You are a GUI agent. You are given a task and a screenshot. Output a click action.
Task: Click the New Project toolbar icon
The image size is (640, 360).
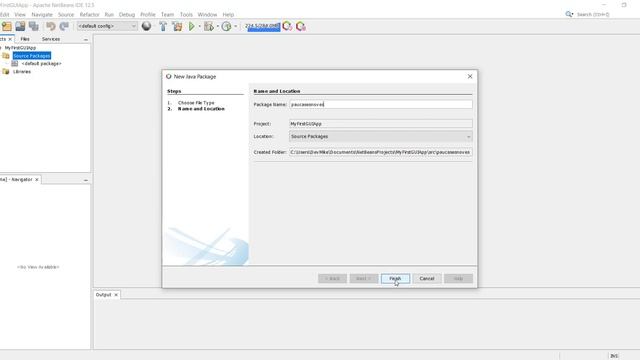point(7,26)
